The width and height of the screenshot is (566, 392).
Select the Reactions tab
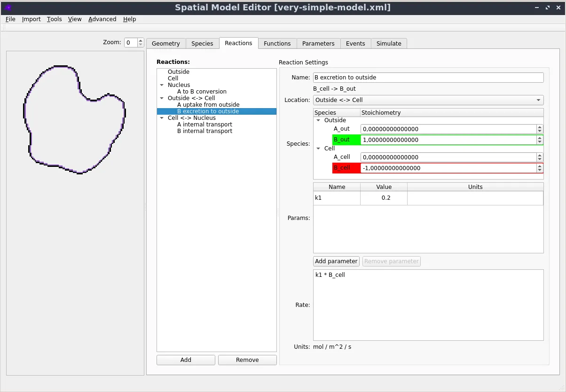coord(238,43)
